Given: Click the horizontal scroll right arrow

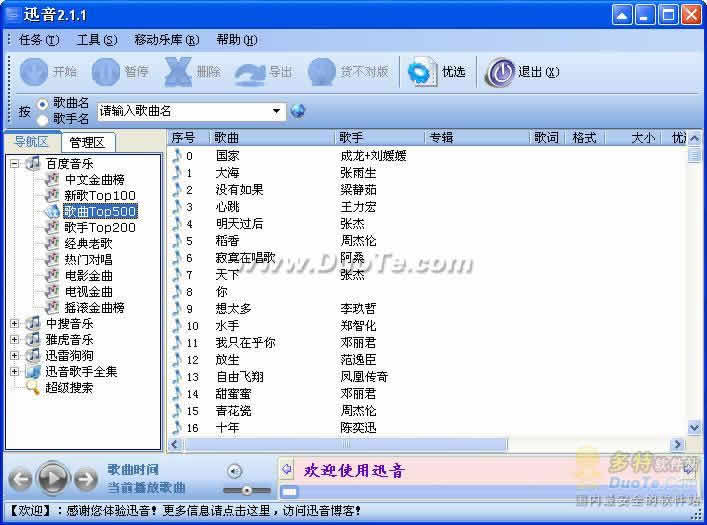Looking at the screenshot, I should click(x=677, y=444).
